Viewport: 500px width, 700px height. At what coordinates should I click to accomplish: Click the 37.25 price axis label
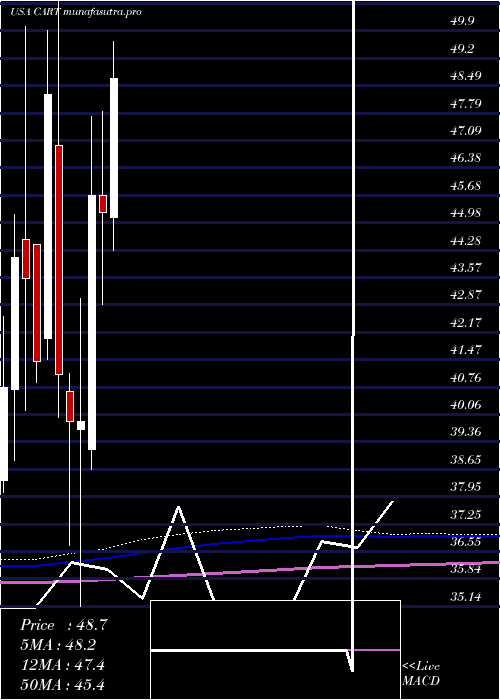466,514
